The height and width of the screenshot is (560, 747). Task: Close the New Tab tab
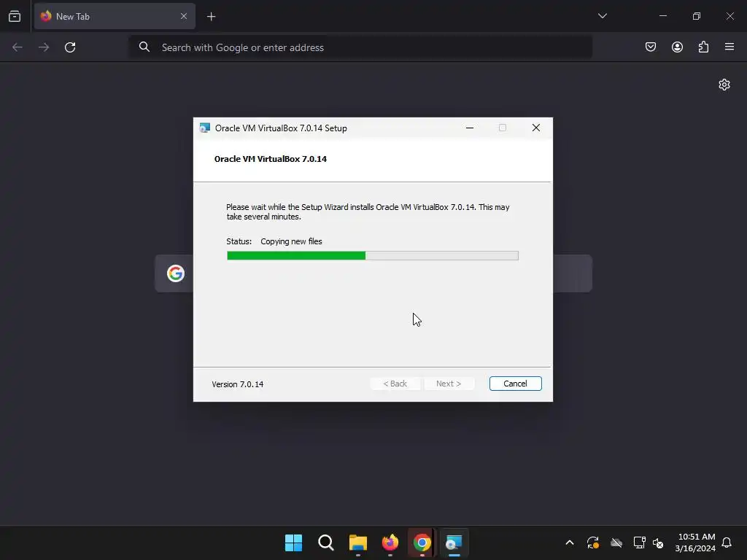click(x=183, y=16)
